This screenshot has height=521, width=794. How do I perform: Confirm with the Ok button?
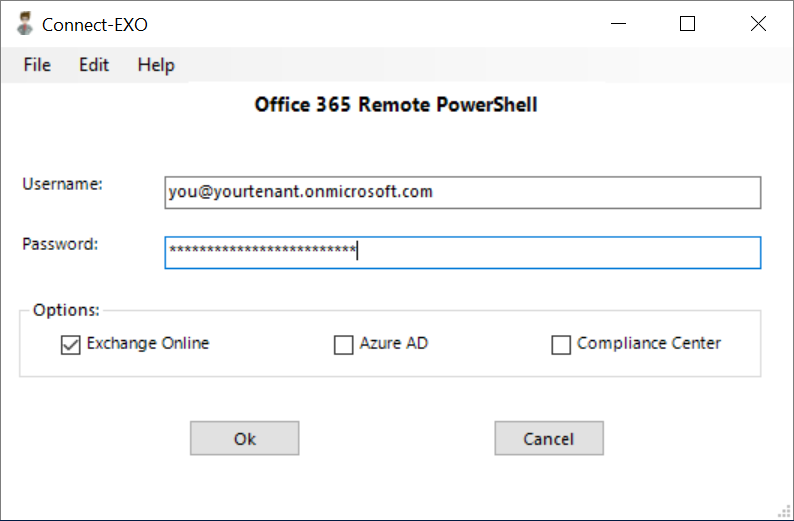245,438
